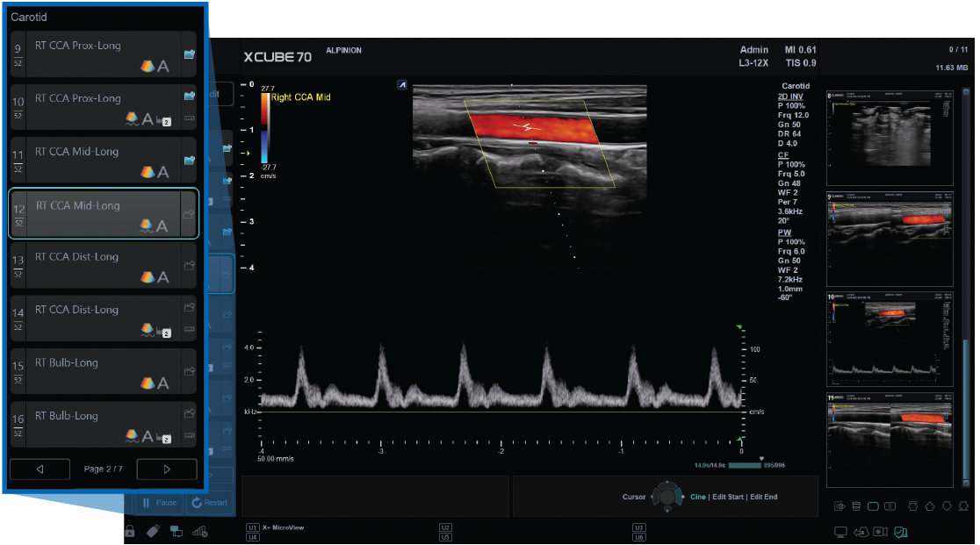
Task: Click the U2 user key label
Action: pos(445,527)
